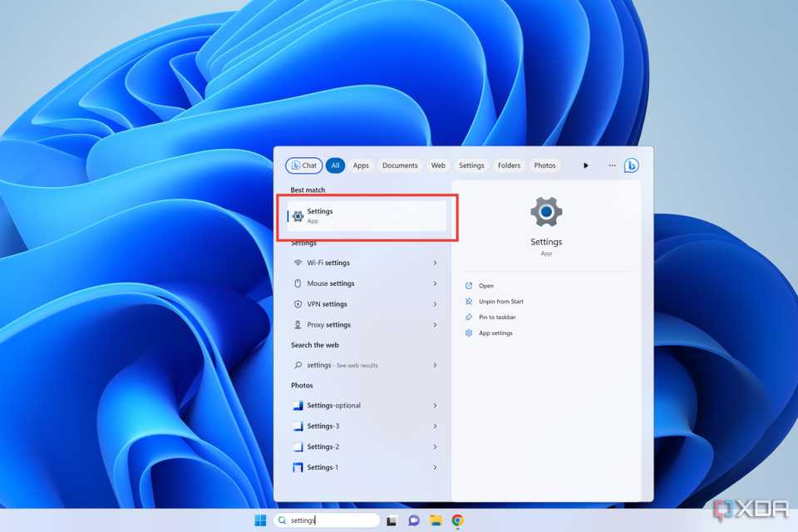Switch to the Documents search filter
The height and width of the screenshot is (532, 798).
pos(400,165)
